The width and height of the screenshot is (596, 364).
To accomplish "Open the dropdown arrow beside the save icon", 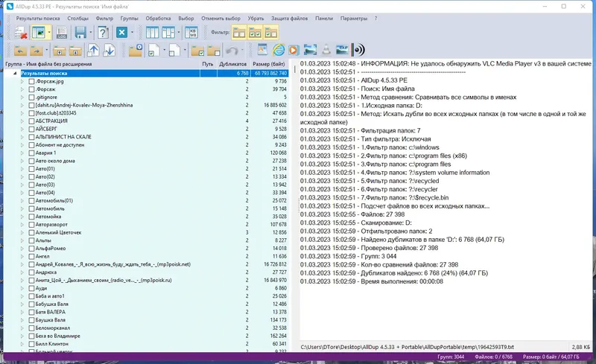I will [x=90, y=33].
